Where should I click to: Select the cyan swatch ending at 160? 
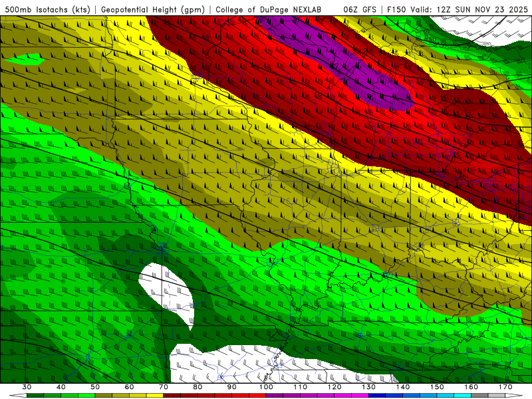tap(462, 396)
